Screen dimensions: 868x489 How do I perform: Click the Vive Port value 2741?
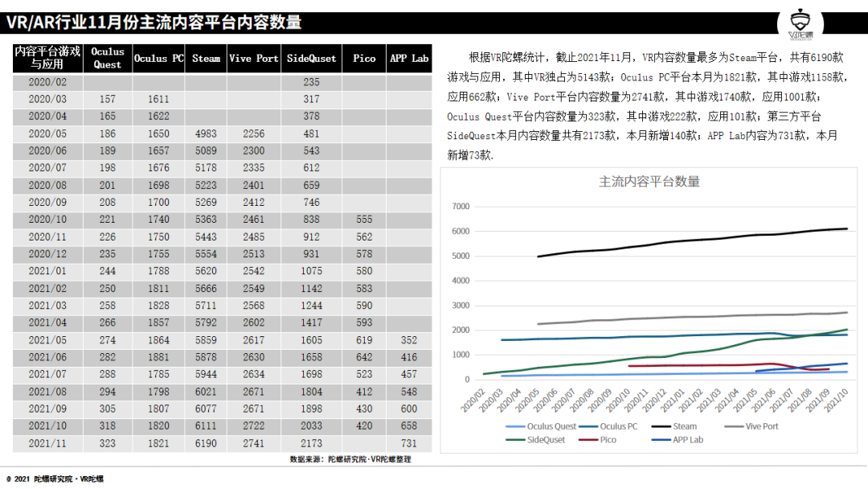coord(253,443)
